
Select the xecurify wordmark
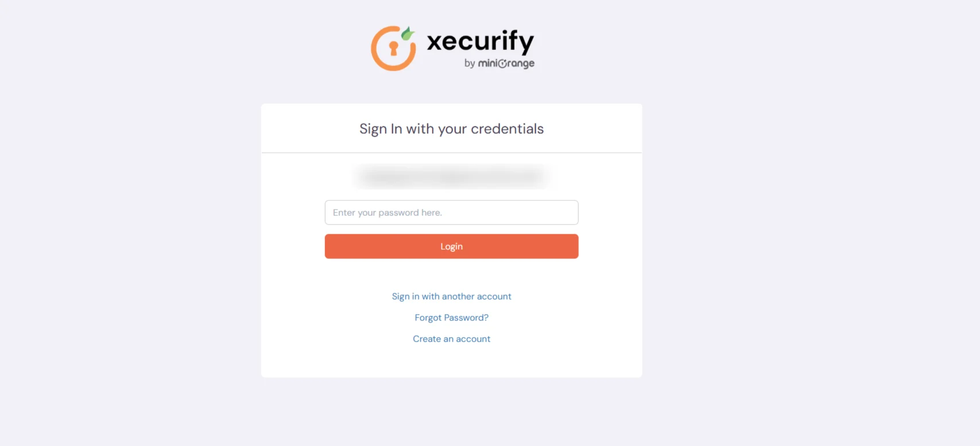[x=480, y=42]
